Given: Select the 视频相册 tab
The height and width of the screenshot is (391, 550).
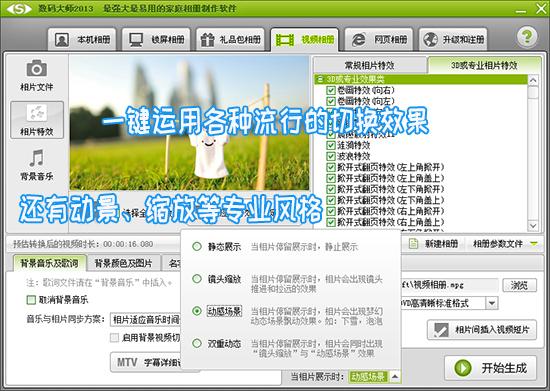Looking at the screenshot, I should [x=304, y=40].
